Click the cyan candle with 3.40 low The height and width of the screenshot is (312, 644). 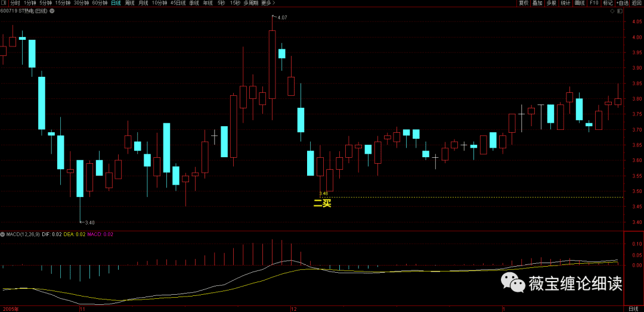tap(80, 179)
